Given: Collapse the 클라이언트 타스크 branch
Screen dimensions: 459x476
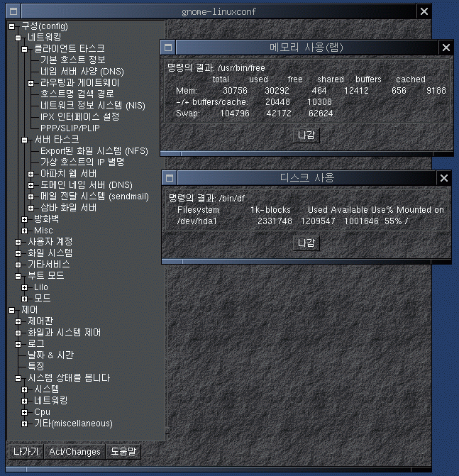Looking at the screenshot, I should (25, 49).
